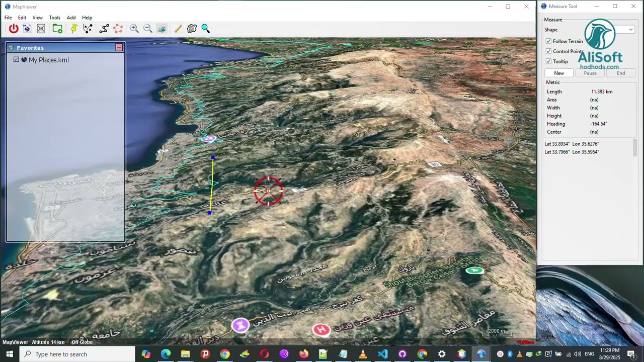Open VLC media player from the taskbar

[363, 354]
